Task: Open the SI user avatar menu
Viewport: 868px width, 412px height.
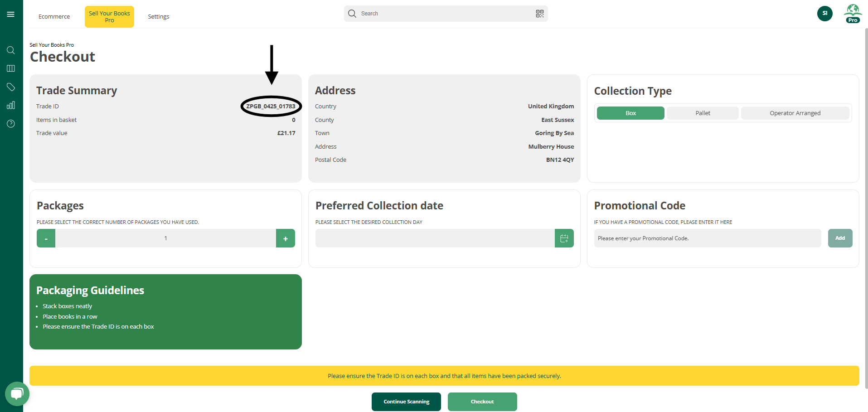Action: tap(824, 14)
